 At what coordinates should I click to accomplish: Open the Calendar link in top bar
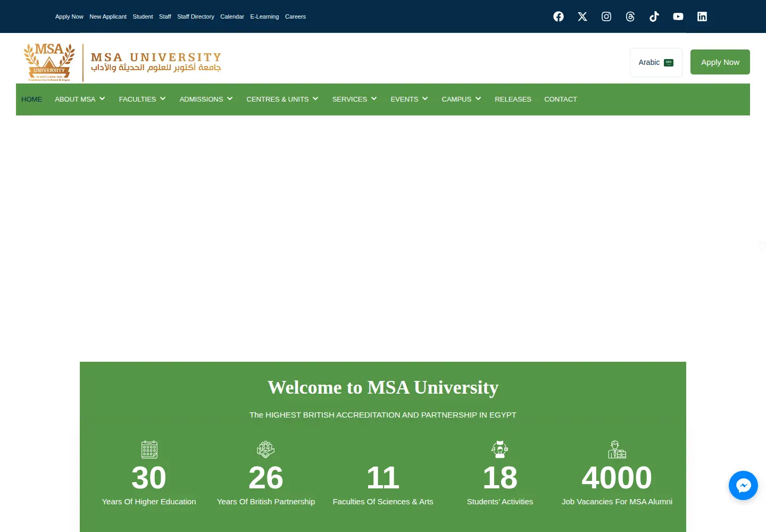232,16
